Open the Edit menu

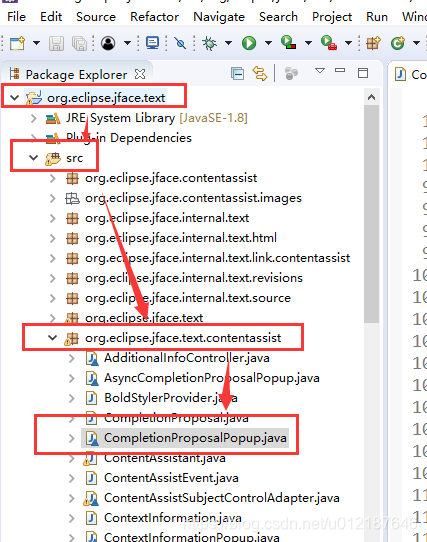click(x=51, y=17)
